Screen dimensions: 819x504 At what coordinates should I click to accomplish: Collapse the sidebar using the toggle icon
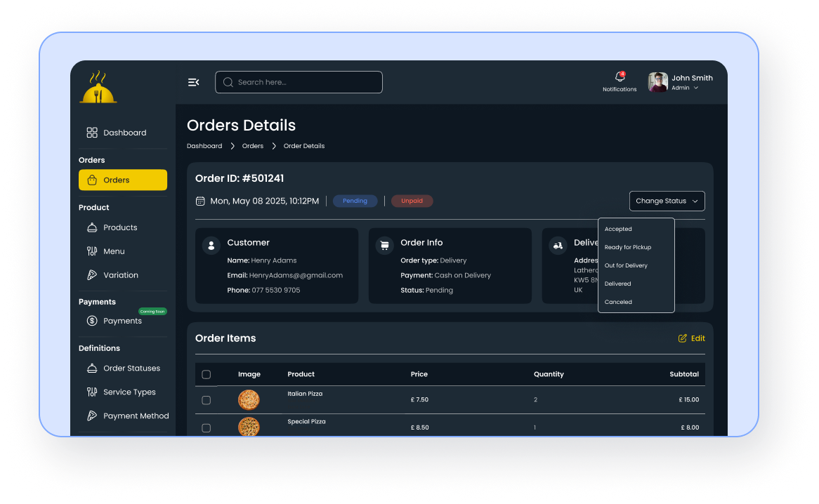point(193,82)
